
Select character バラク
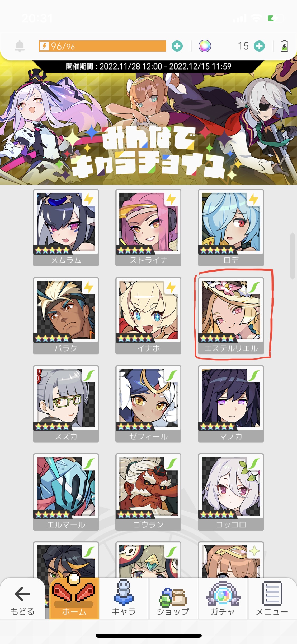tap(66, 316)
